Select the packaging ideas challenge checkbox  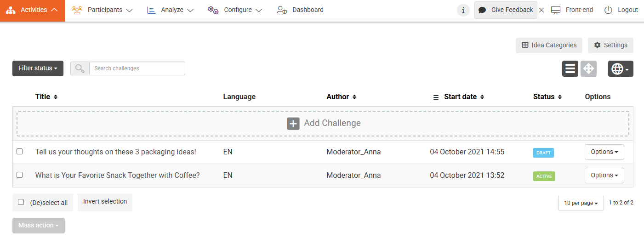tap(20, 151)
